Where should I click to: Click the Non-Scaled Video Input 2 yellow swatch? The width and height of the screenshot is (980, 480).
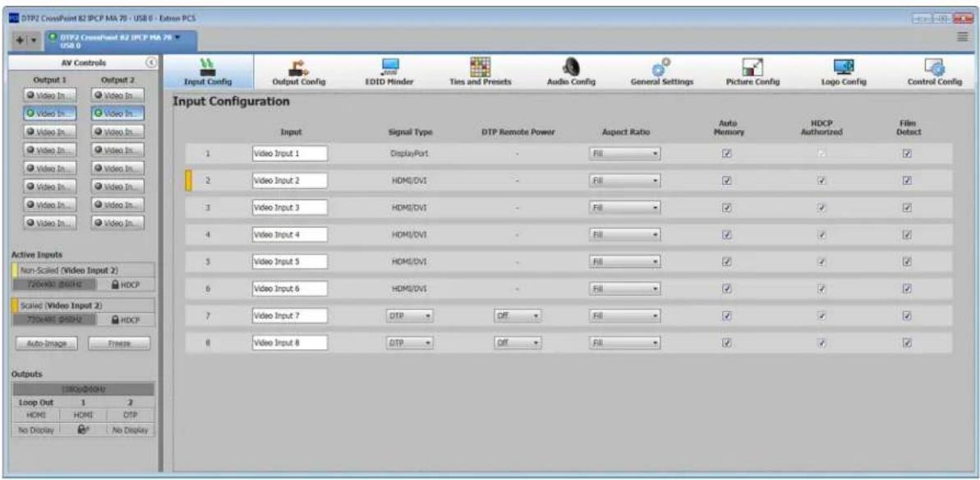tap(15, 270)
